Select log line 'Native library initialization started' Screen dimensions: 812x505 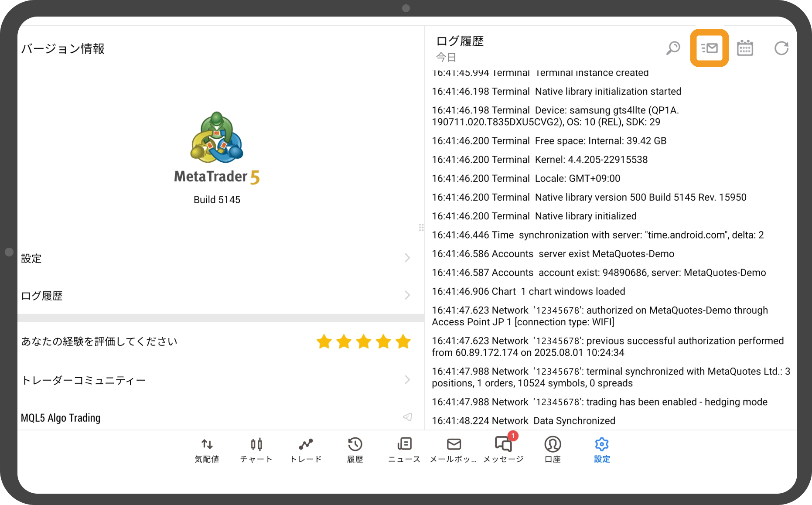pyautogui.click(x=556, y=92)
